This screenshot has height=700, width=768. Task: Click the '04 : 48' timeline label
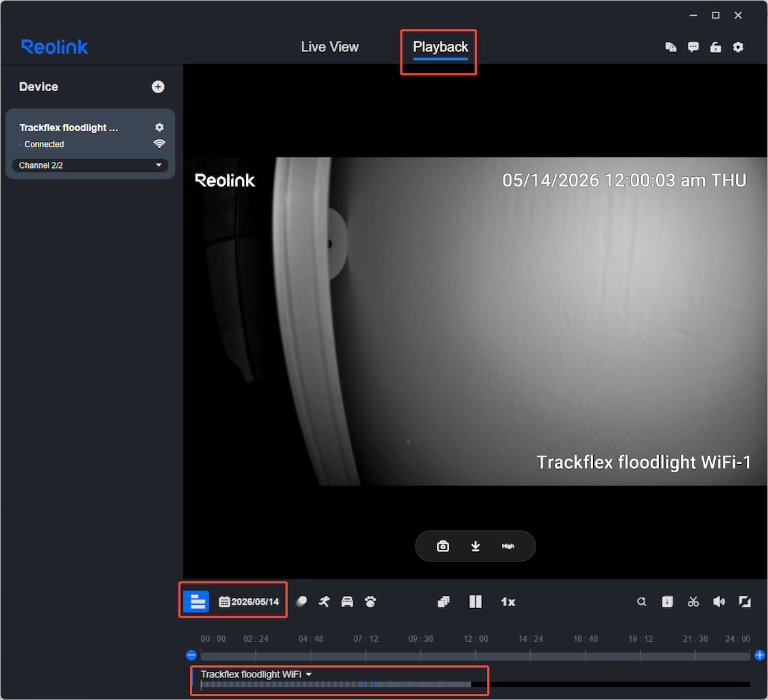(311, 639)
